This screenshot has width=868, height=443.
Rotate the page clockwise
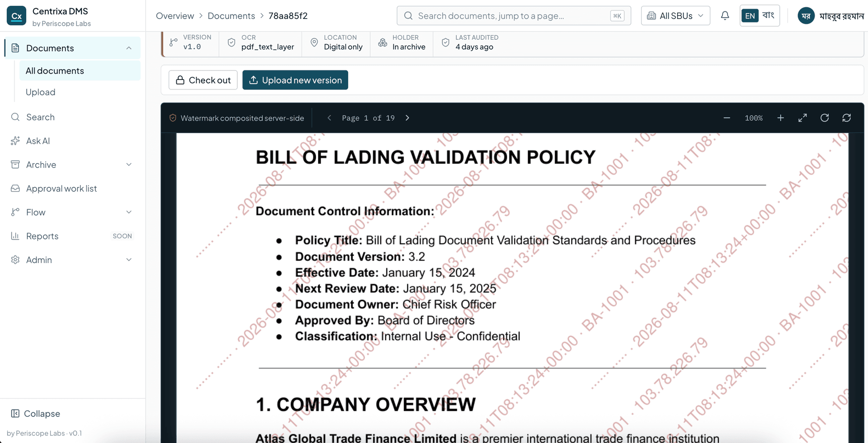[x=825, y=118]
